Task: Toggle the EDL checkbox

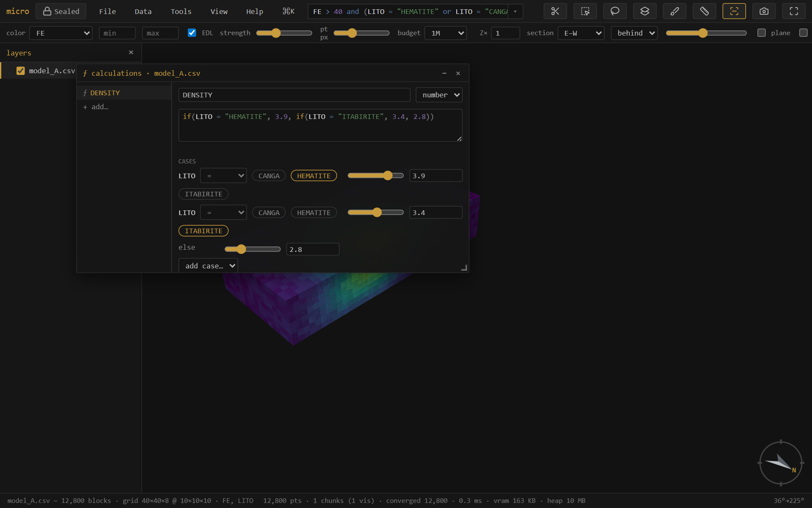Action: 192,33
